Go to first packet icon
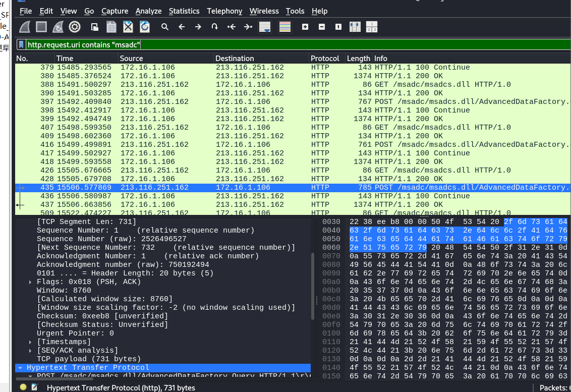Image resolution: width=571 pixels, height=392 pixels. click(231, 27)
